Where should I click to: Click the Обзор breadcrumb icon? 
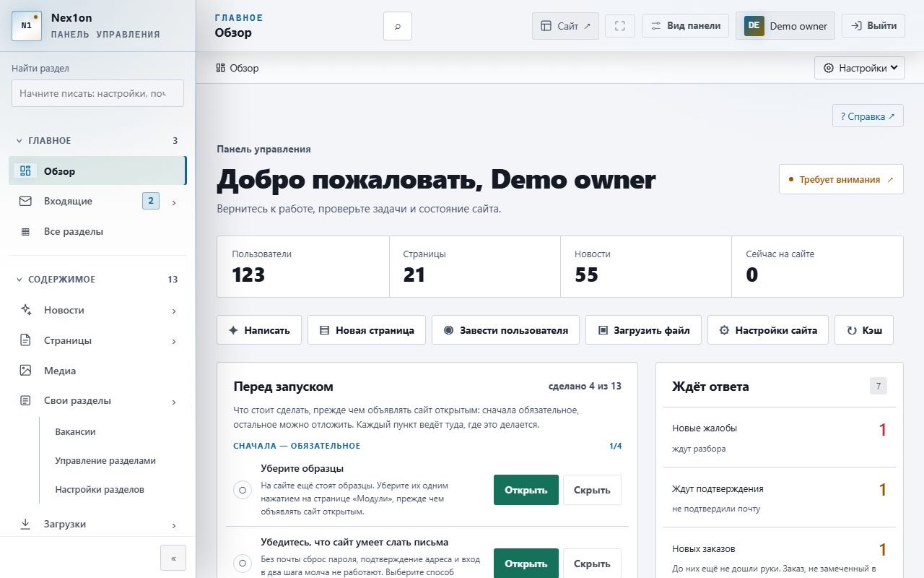click(221, 68)
